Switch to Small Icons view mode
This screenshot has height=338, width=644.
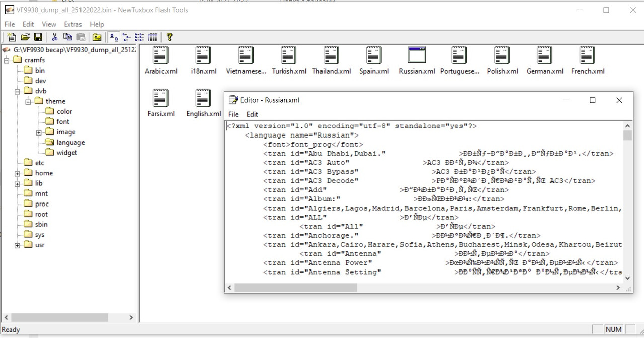click(x=127, y=37)
